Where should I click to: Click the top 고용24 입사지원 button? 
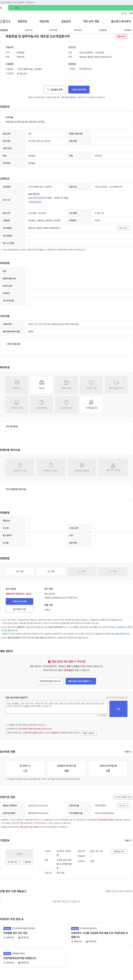[x=79, y=89]
